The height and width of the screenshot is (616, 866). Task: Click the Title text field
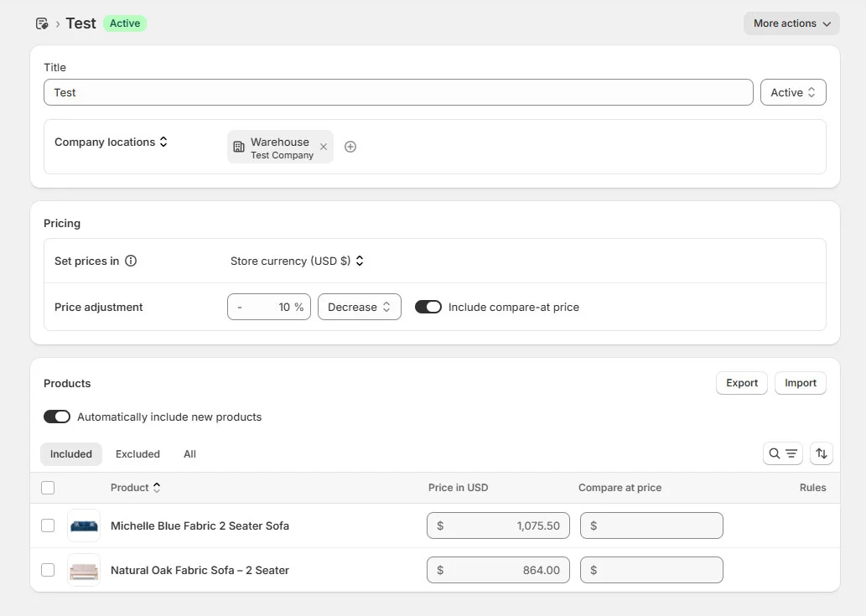[397, 92]
